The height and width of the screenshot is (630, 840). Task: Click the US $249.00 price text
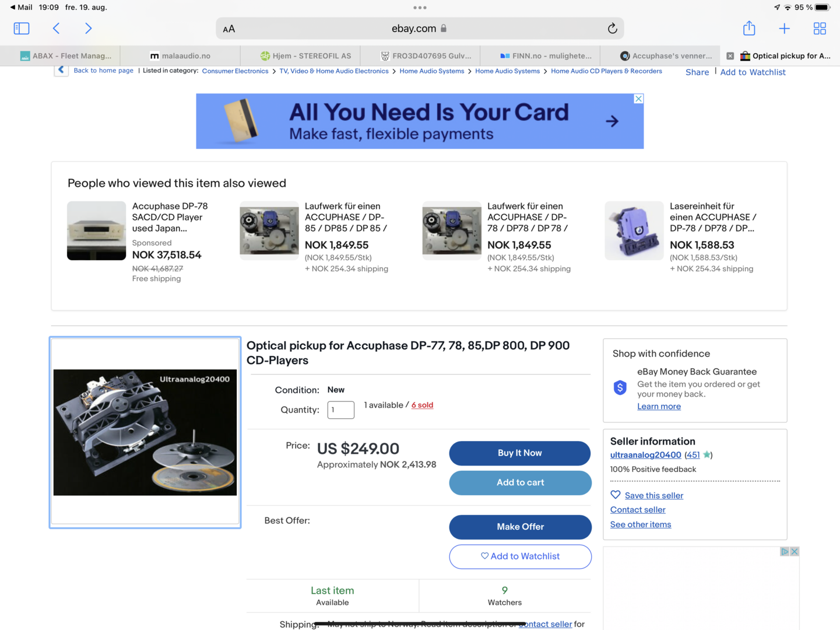358,449
